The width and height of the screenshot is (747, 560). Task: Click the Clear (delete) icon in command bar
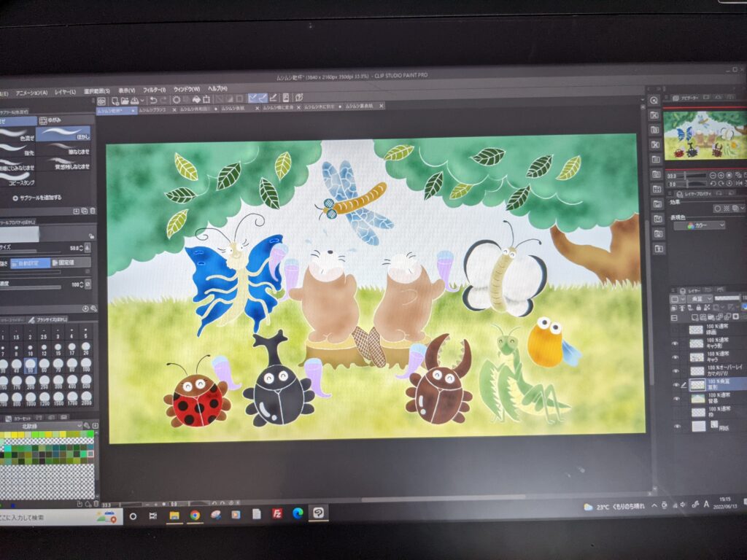pos(177,99)
